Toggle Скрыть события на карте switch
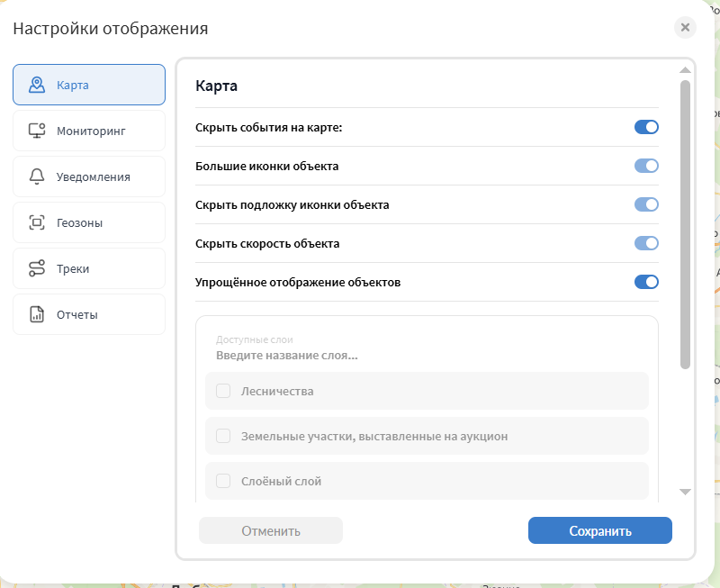720x588 pixels. point(646,127)
